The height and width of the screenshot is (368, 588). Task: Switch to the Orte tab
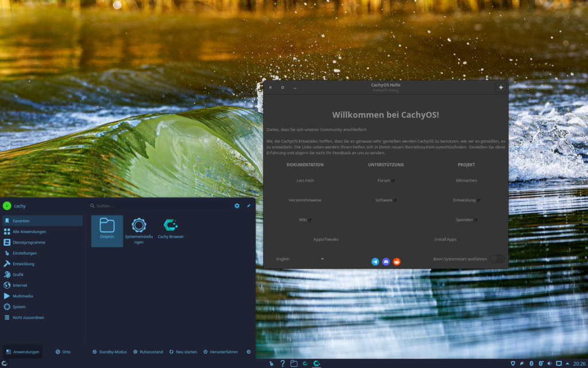tap(63, 352)
